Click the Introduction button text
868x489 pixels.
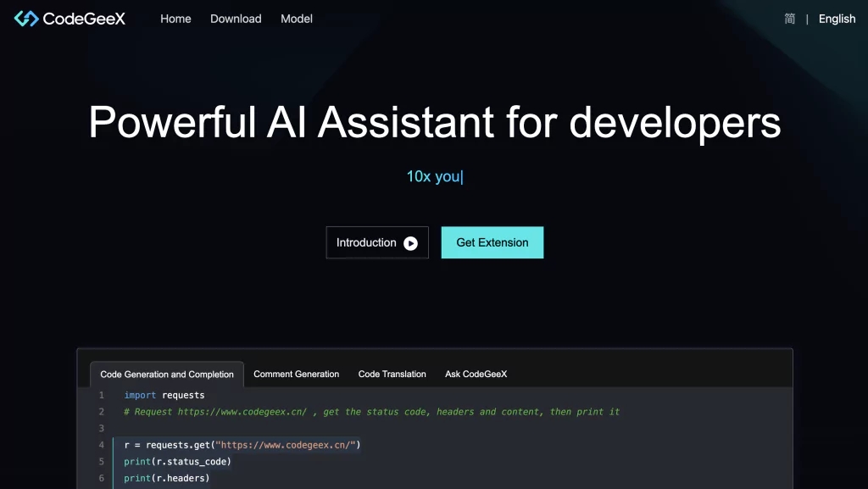coord(366,242)
